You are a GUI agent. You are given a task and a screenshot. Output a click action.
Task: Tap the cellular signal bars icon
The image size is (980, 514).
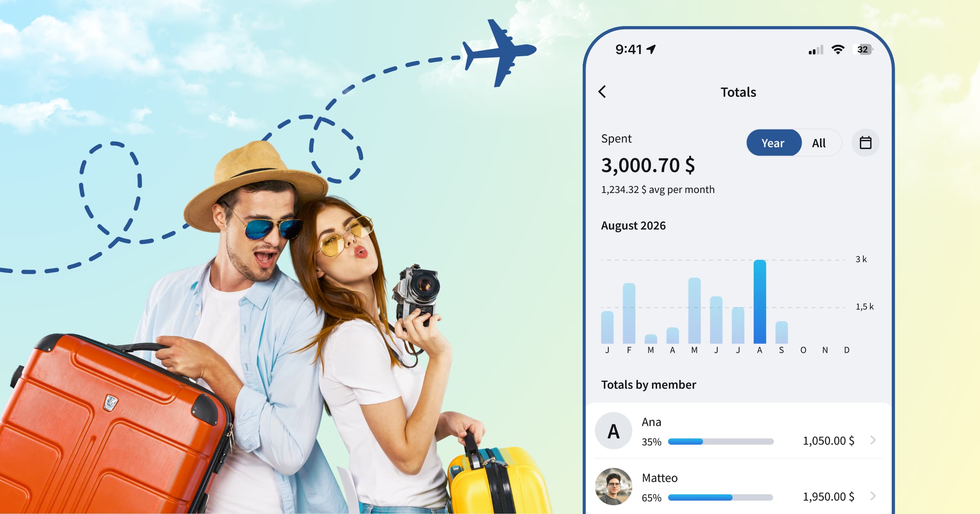click(x=816, y=50)
